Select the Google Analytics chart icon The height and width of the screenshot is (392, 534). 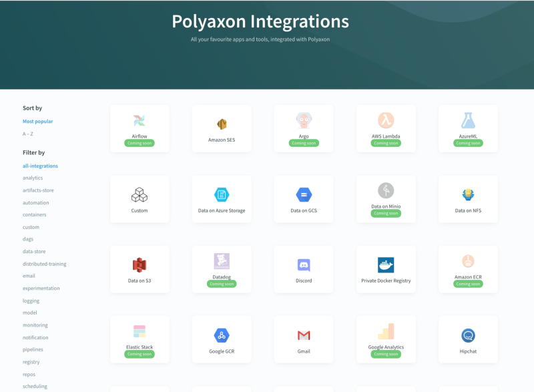click(x=386, y=331)
